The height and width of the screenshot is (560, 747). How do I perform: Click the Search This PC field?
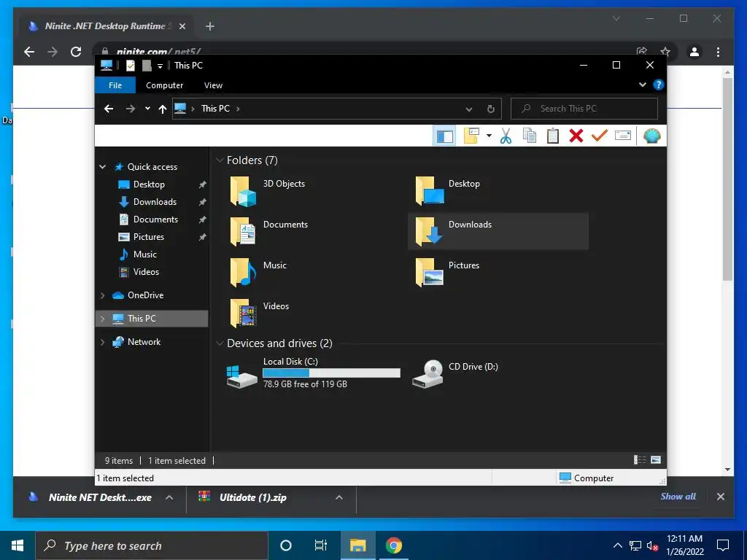584,109
